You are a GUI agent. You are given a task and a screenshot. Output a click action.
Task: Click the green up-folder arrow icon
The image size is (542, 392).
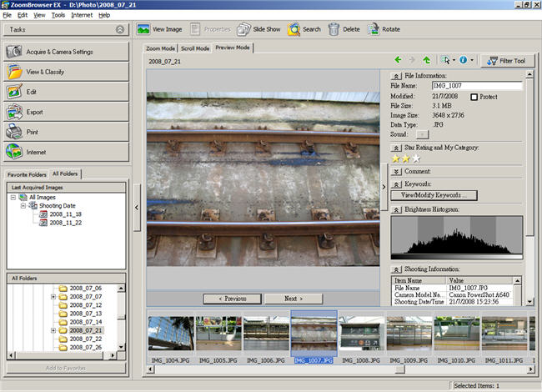coord(427,60)
